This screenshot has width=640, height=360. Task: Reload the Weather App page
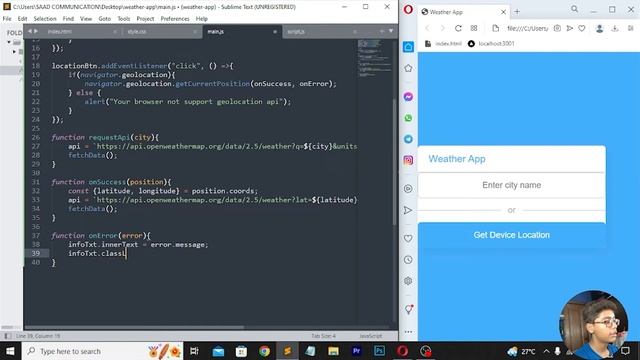pyautogui.click(x=458, y=28)
